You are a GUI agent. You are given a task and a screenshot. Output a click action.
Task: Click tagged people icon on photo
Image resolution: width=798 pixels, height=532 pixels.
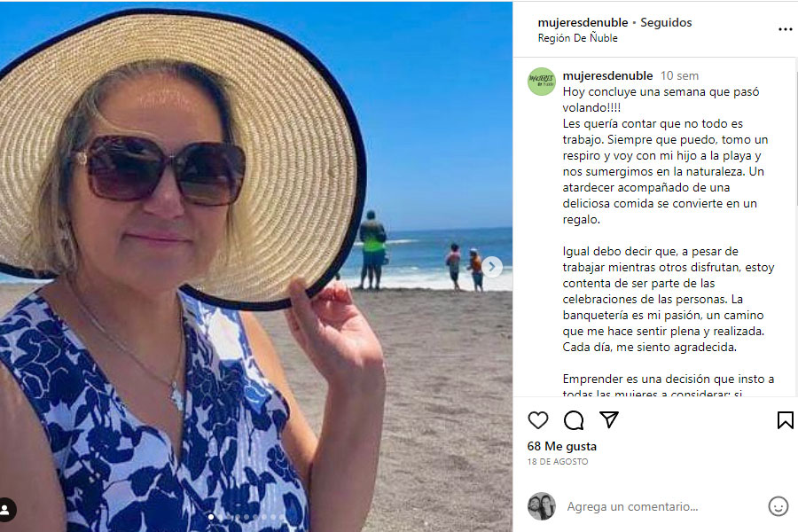tap(6, 509)
